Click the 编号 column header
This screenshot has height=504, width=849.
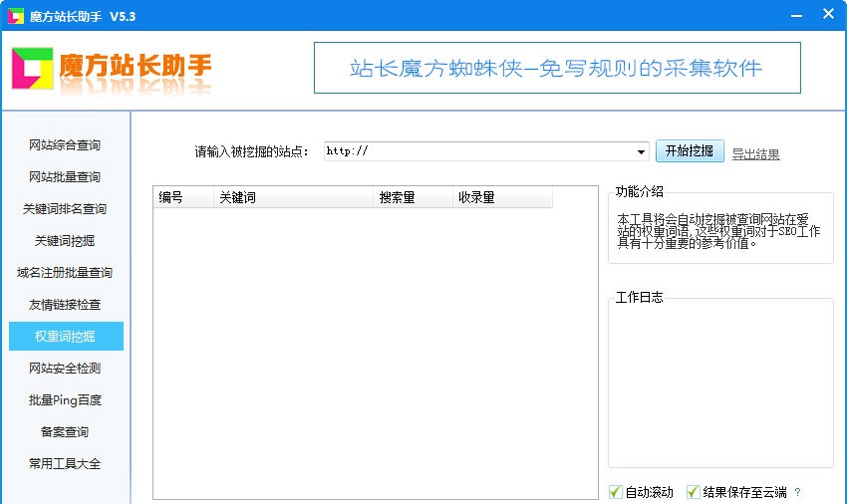tap(183, 197)
